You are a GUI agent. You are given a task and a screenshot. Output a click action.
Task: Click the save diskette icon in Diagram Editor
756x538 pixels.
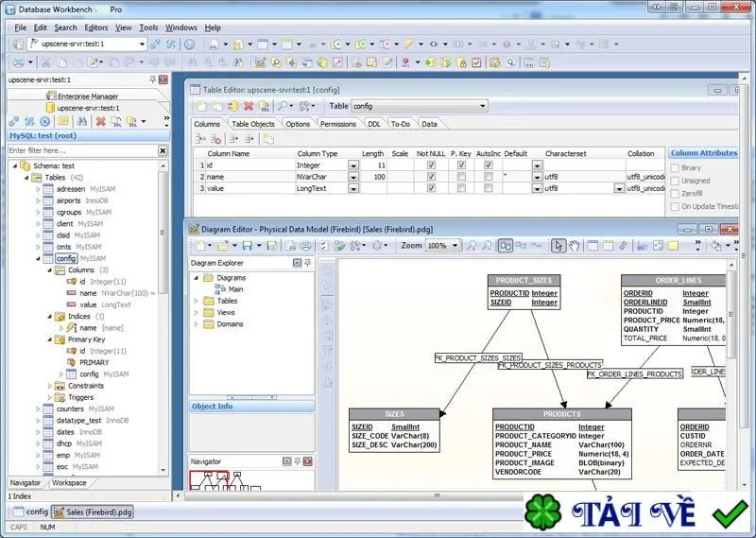248,246
